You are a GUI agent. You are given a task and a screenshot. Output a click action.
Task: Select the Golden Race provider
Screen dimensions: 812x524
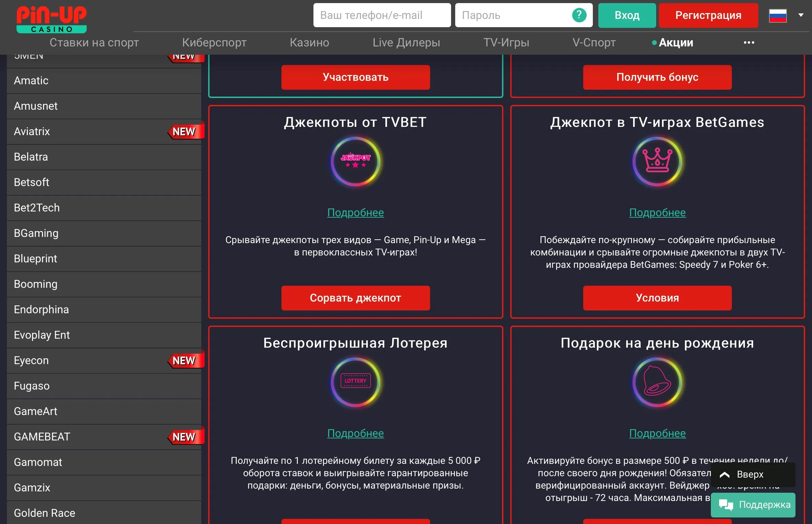click(104, 513)
